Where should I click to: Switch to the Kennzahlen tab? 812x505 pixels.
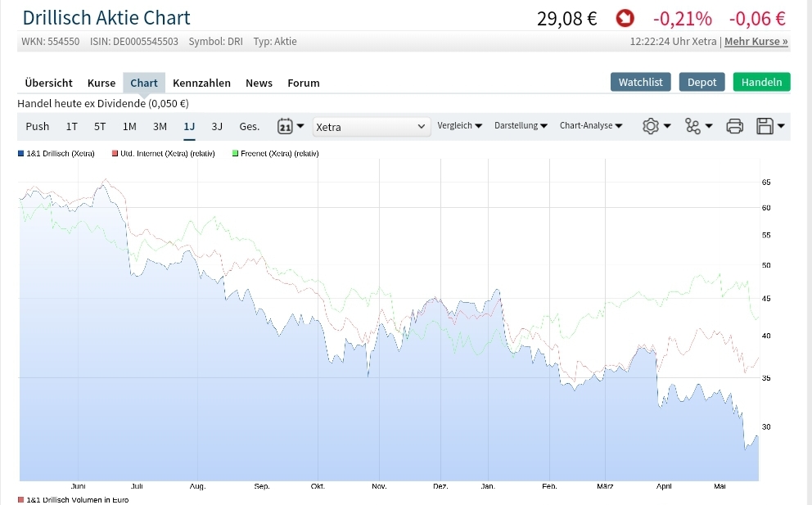pyautogui.click(x=201, y=83)
